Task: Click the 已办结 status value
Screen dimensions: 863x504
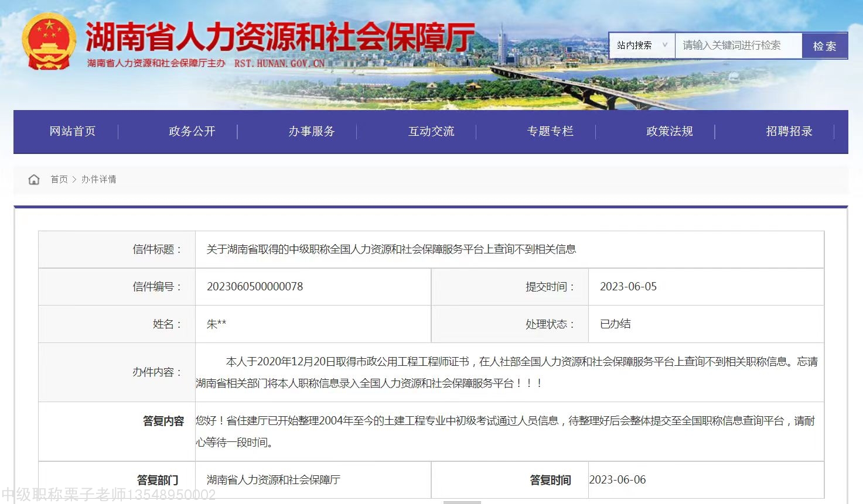Action: 615,324
